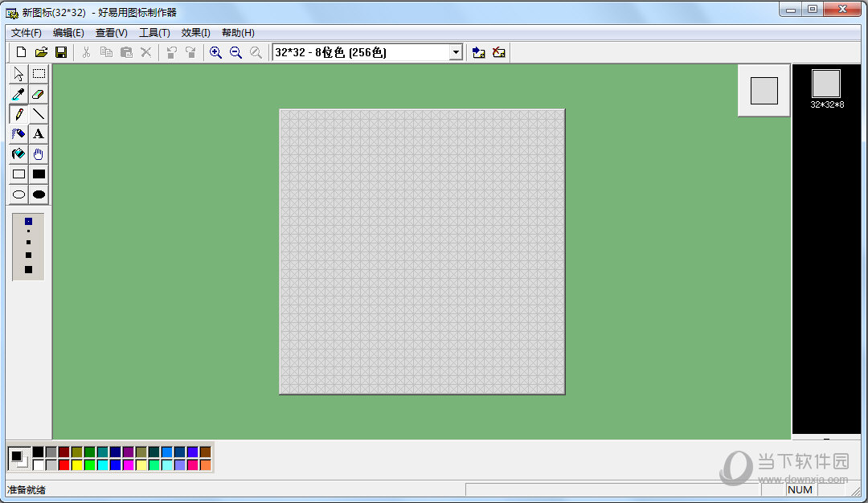The width and height of the screenshot is (868, 503).
Task: Zoom in with the plus magnifier
Action: (215, 52)
